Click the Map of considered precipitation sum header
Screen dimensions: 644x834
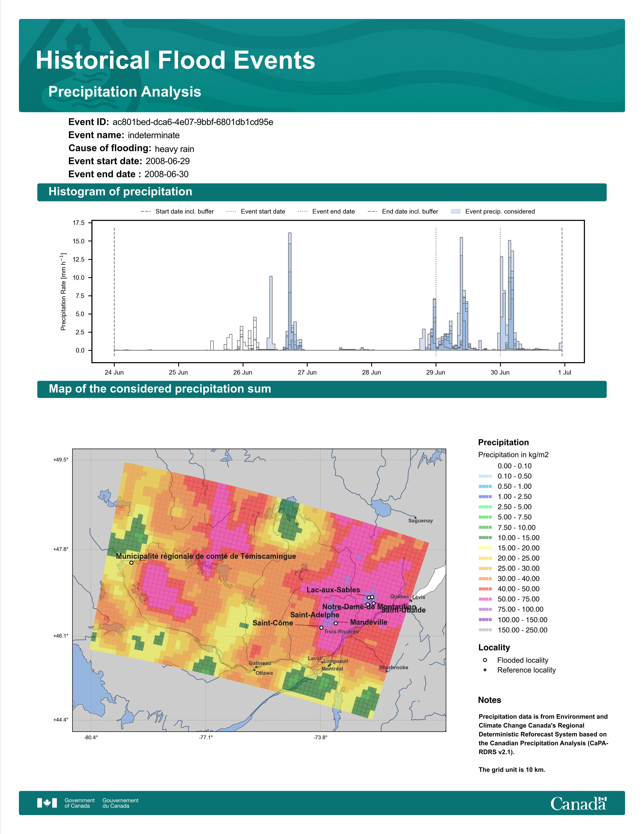pos(321,389)
